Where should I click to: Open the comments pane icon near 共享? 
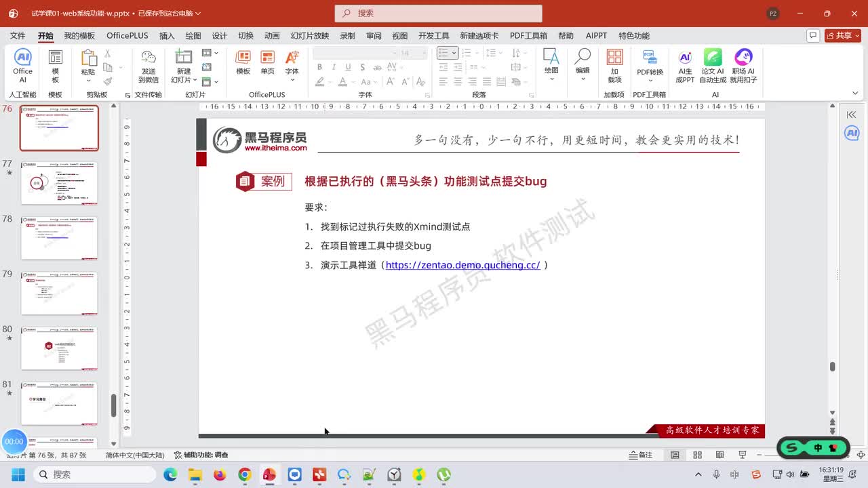[x=813, y=35]
